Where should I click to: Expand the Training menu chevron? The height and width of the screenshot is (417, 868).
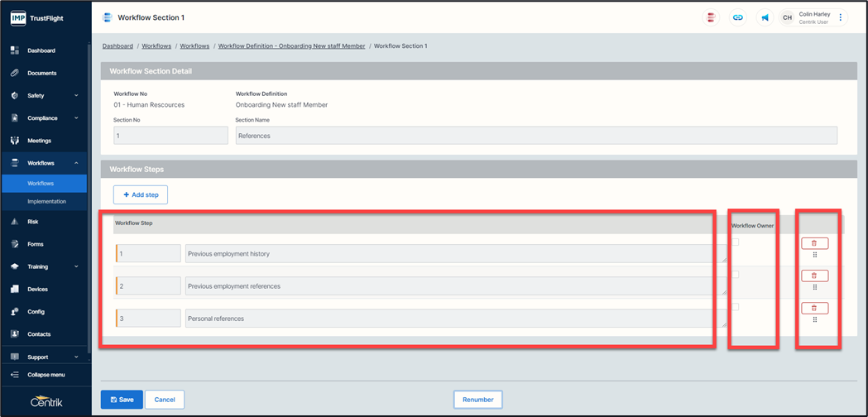pyautogui.click(x=76, y=266)
